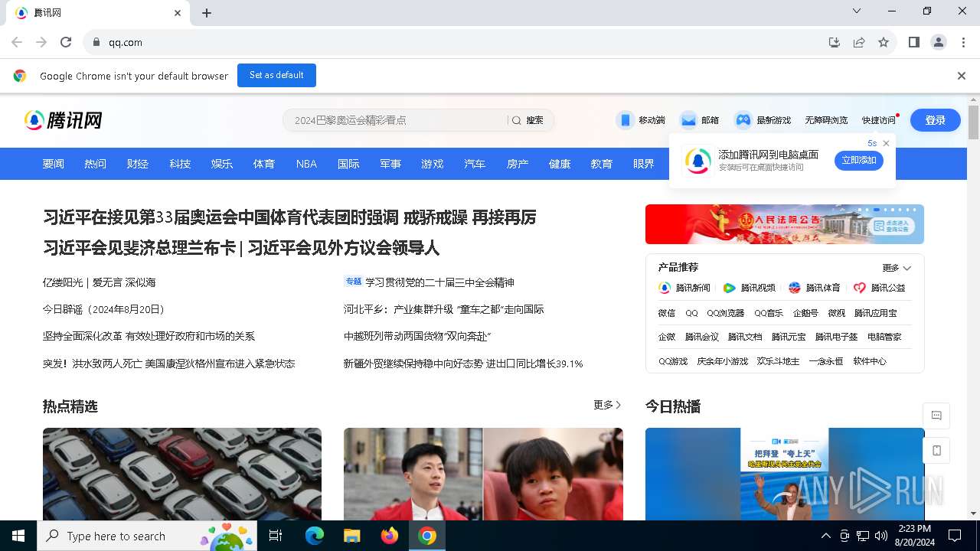This screenshot has height=551, width=980.
Task: Open the athletes photo news thumbnail
Action: 483,474
